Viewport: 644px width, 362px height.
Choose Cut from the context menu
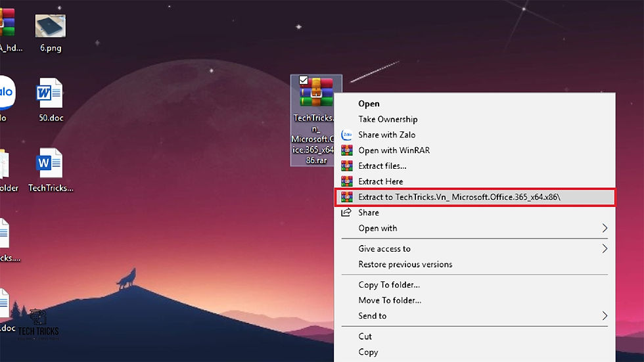(474, 336)
